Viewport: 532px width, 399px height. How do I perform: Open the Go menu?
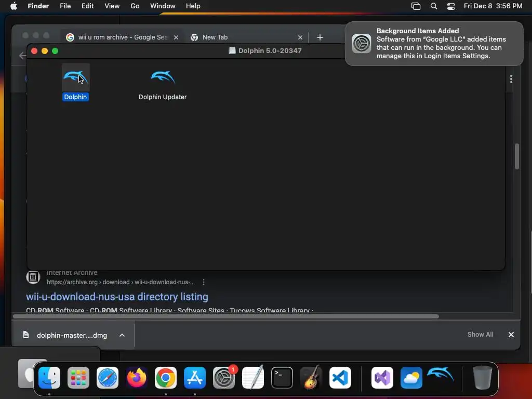(135, 6)
